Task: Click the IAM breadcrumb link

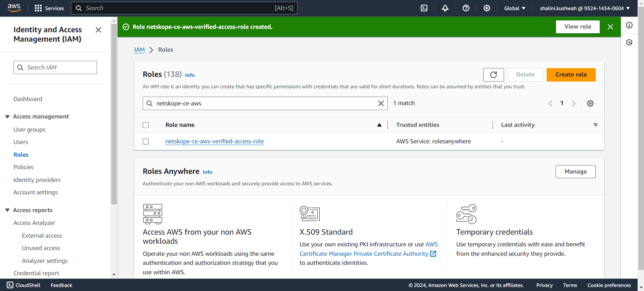Action: 139,50
